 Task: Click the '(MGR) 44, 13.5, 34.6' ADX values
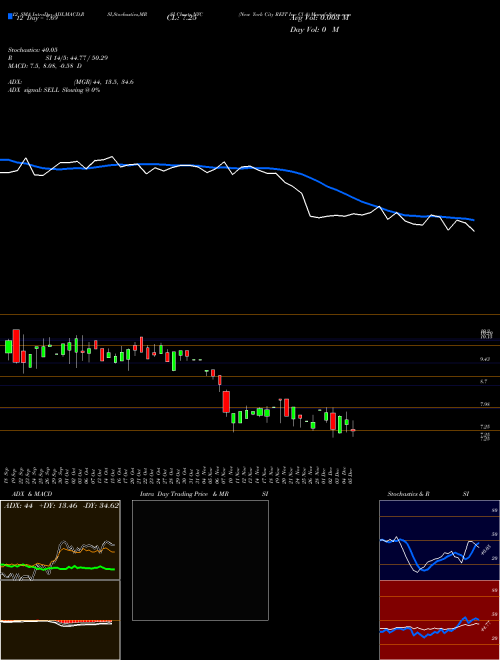tap(103, 82)
